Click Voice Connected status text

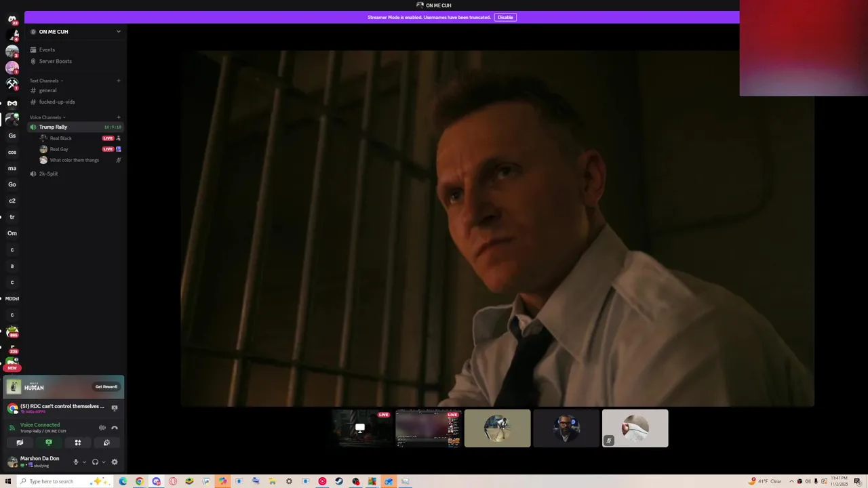[x=40, y=425]
